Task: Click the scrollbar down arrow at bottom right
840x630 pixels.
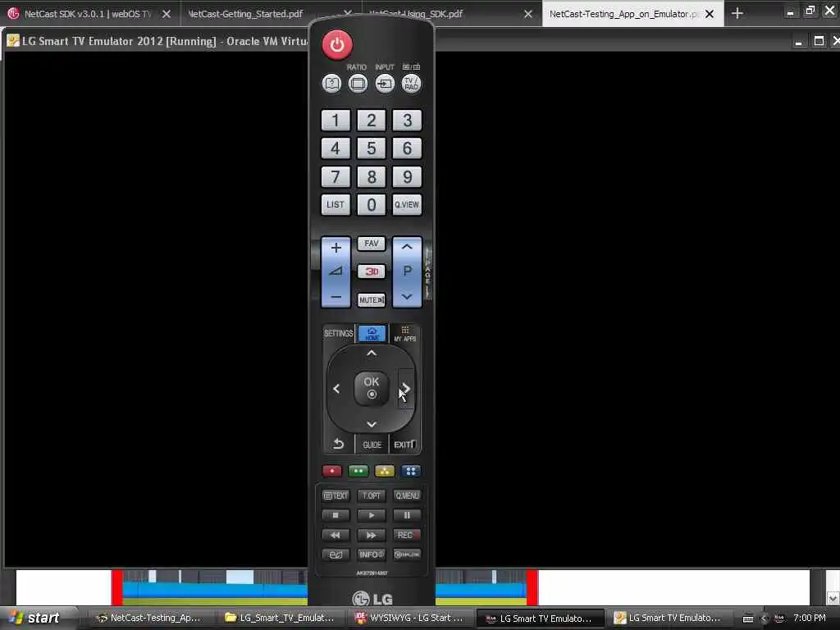Action: 833,598
